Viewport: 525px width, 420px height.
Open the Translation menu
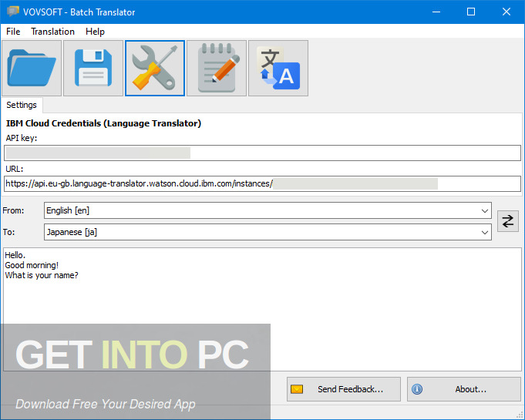point(52,32)
